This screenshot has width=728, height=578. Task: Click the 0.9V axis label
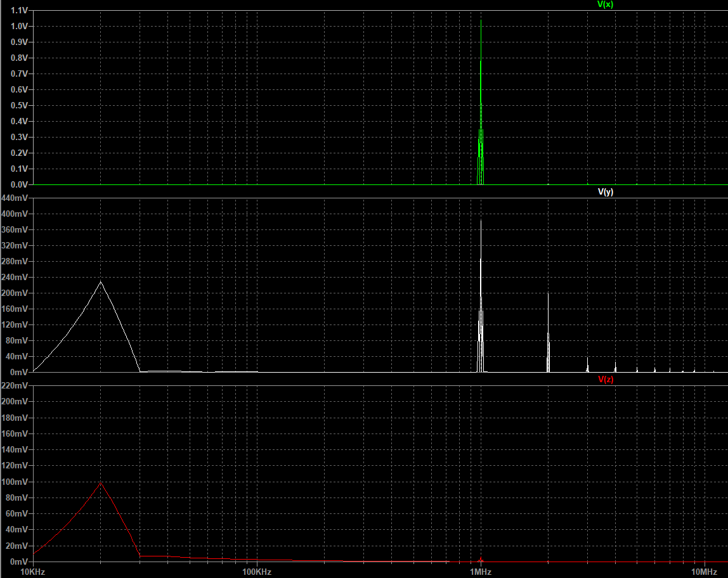19,42
